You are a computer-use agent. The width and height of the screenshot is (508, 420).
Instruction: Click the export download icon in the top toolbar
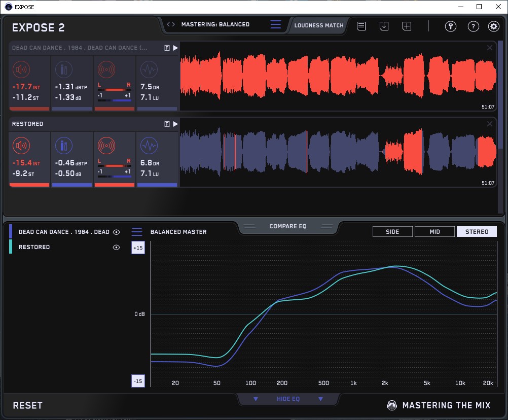pos(384,26)
